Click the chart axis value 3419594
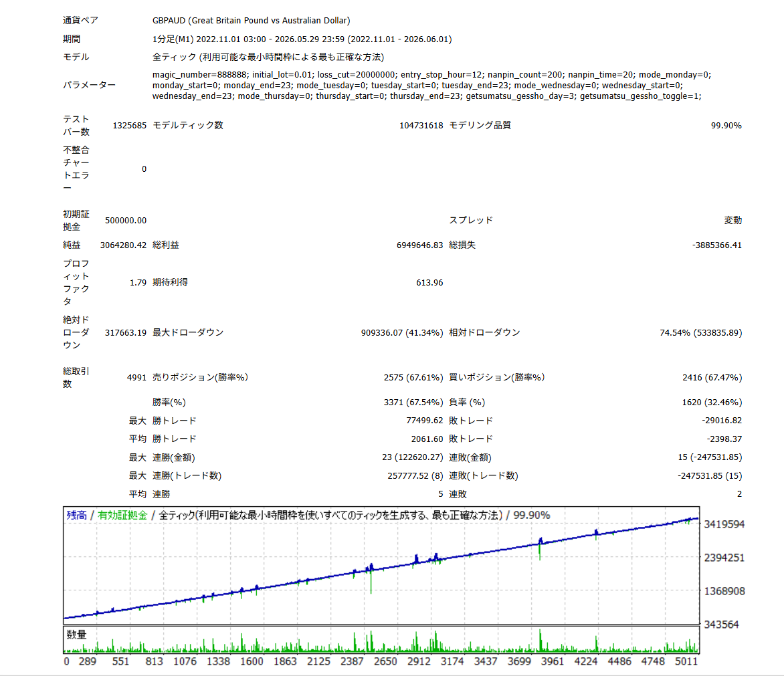Viewport: 784px width, 676px height. (724, 524)
